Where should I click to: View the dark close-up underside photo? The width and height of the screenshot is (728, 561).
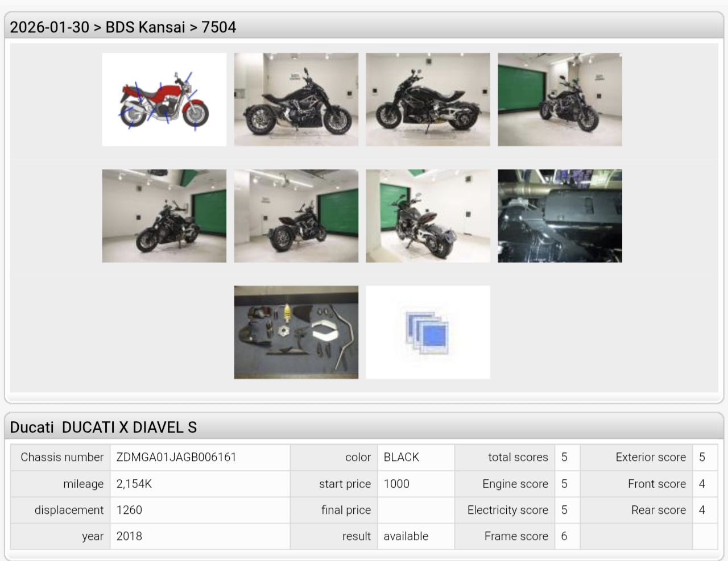(560, 216)
